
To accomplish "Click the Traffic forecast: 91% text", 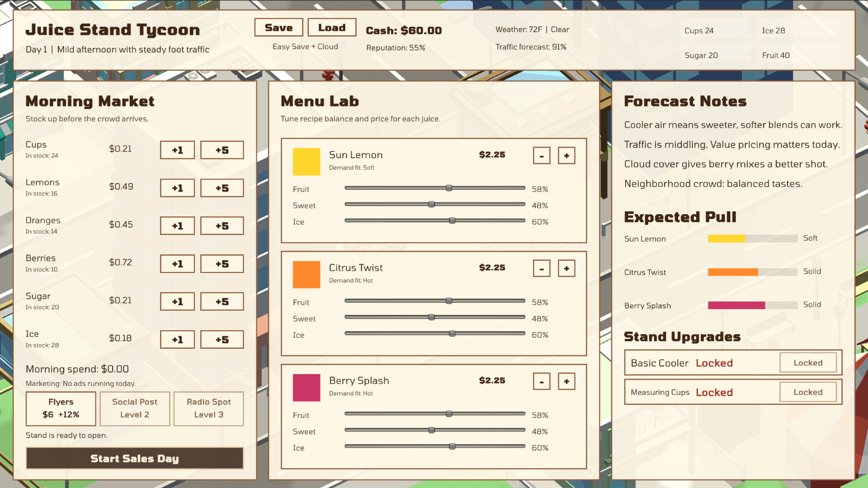I will (x=531, y=47).
